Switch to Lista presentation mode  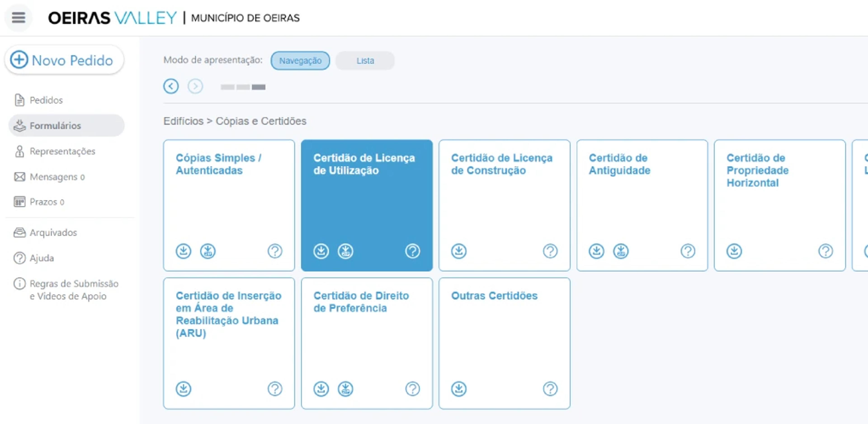365,61
